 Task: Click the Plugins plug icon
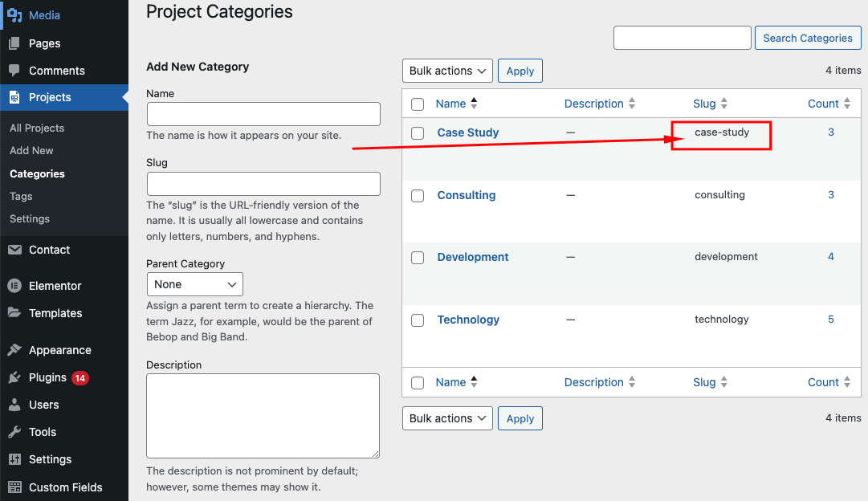(14, 377)
